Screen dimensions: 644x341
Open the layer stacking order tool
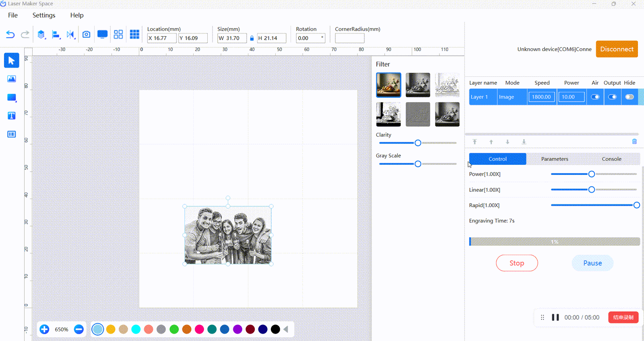pyautogui.click(x=41, y=35)
